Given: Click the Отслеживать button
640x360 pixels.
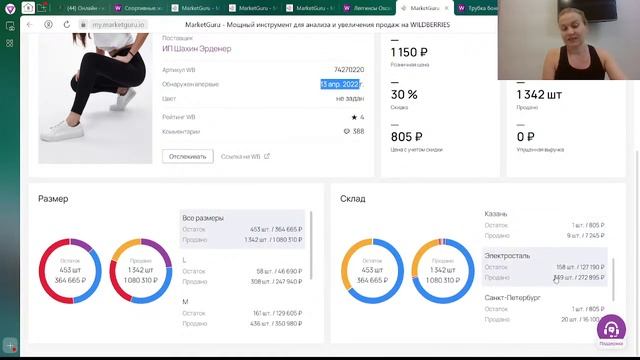Looking at the screenshot, I should click(x=187, y=156).
